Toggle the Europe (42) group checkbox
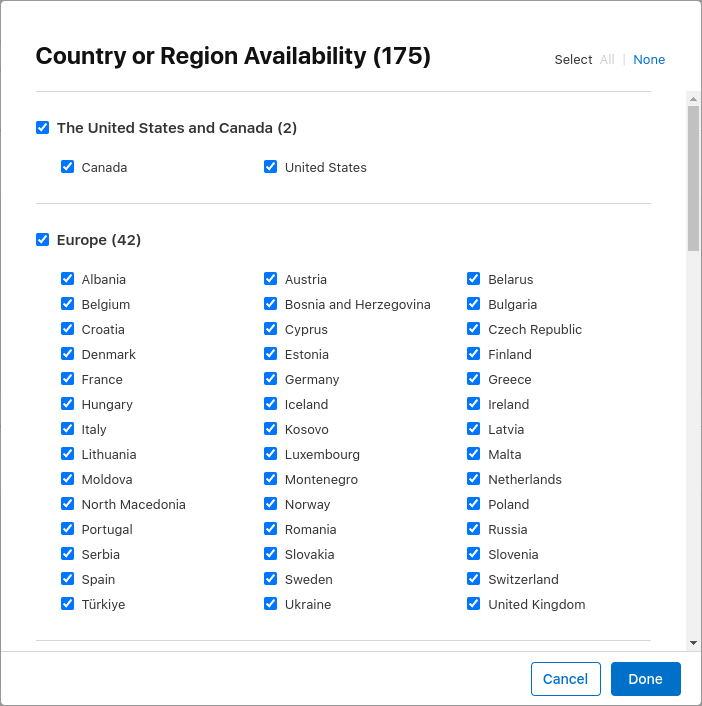 click(42, 240)
